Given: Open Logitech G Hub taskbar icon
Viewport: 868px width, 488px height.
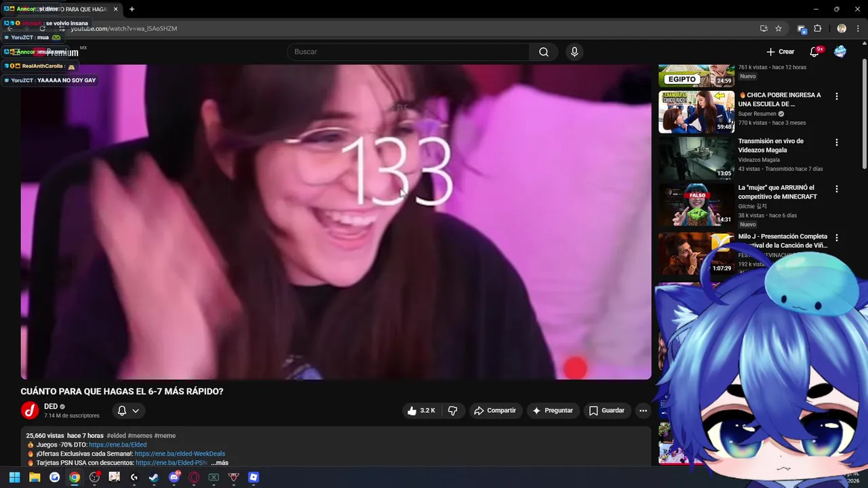Looking at the screenshot, I should coord(134,477).
